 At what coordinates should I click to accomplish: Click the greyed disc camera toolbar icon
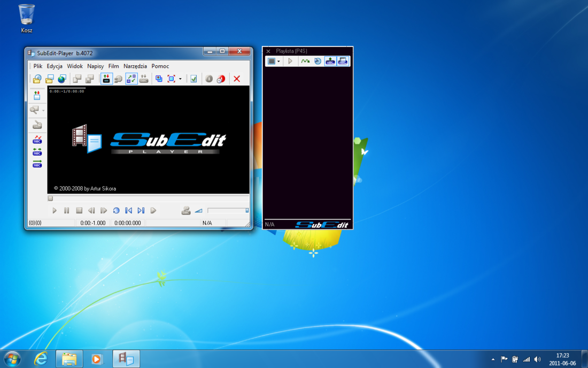coord(119,79)
